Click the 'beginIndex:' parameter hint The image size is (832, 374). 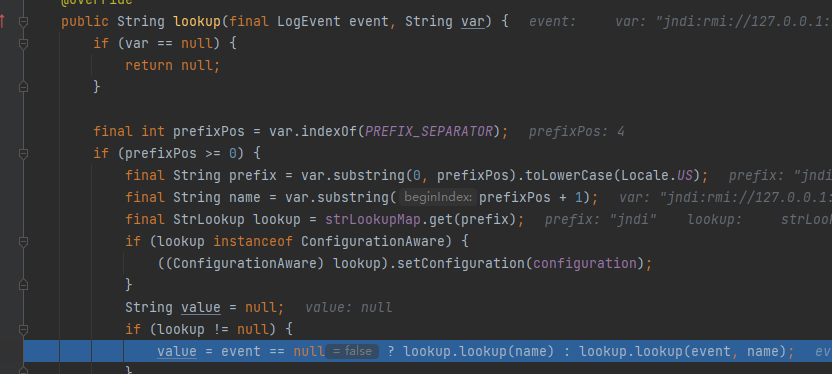pos(438,198)
